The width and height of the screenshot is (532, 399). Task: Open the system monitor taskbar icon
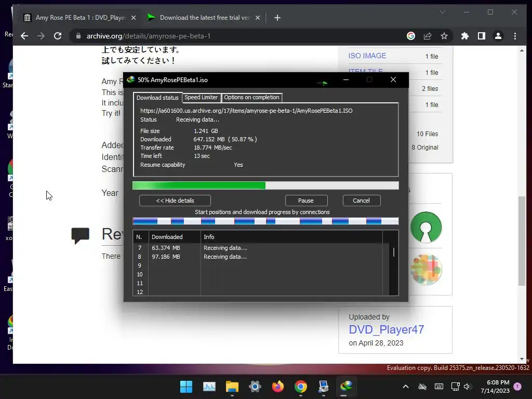tap(209, 387)
